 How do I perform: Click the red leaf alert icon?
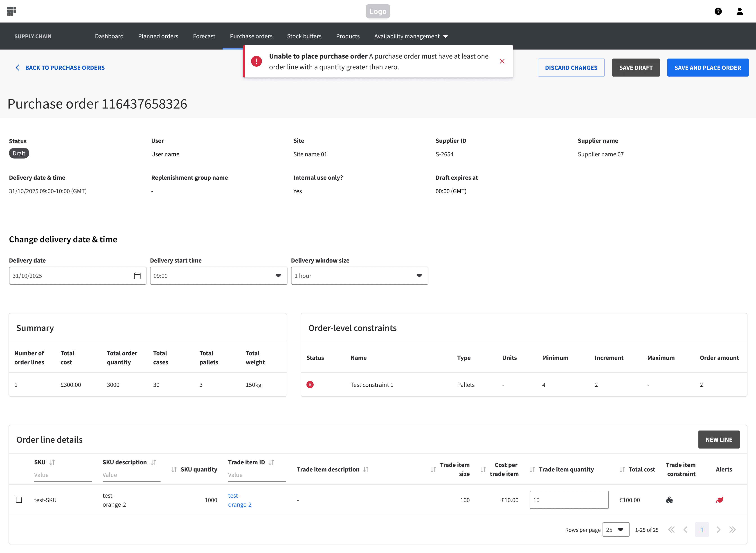coord(720,500)
